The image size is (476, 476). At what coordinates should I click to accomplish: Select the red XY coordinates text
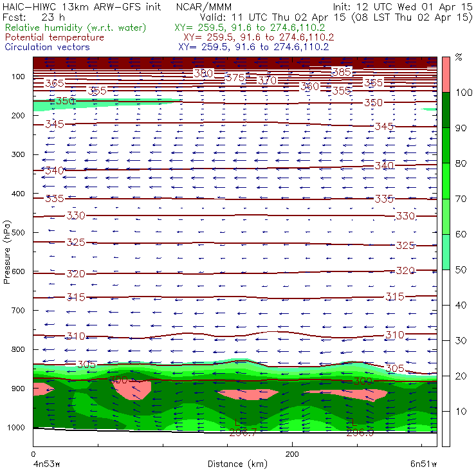click(x=259, y=37)
